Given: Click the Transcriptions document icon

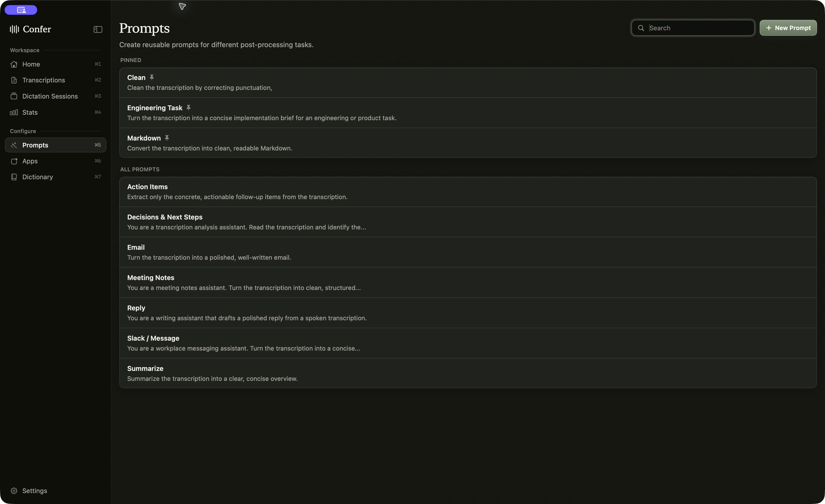Looking at the screenshot, I should coord(14,80).
